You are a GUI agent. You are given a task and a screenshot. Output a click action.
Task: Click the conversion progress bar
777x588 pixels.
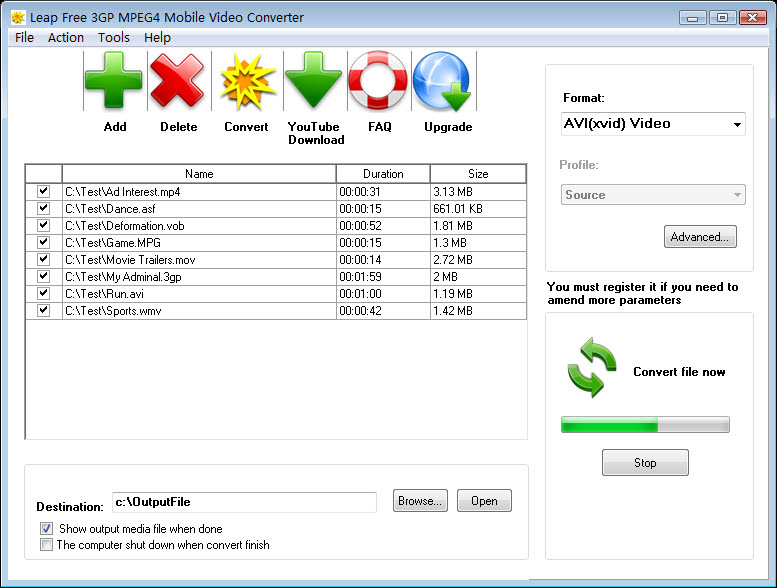pyautogui.click(x=645, y=425)
